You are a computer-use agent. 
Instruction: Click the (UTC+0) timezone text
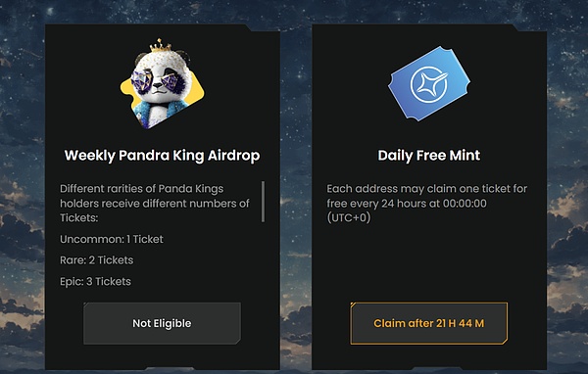click(349, 217)
